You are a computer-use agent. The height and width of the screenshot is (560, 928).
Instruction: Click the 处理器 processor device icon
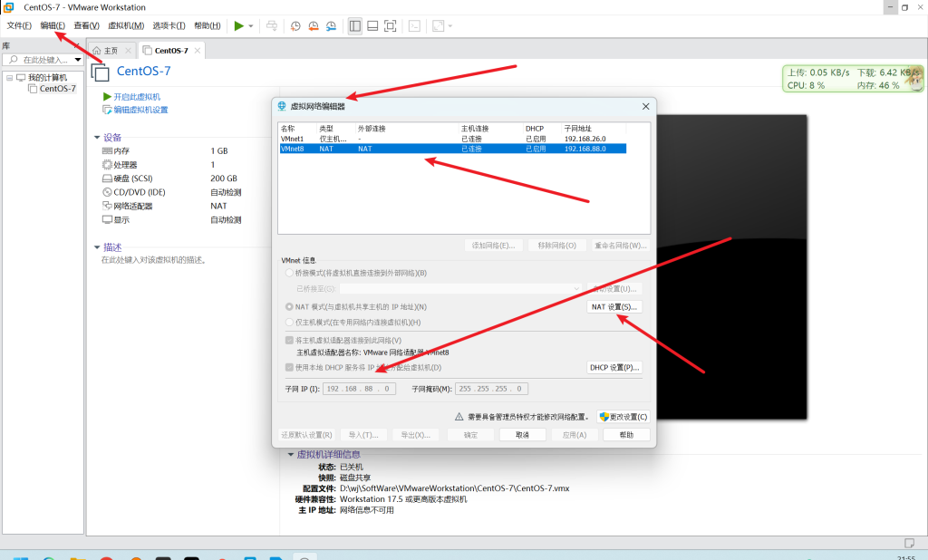(107, 165)
